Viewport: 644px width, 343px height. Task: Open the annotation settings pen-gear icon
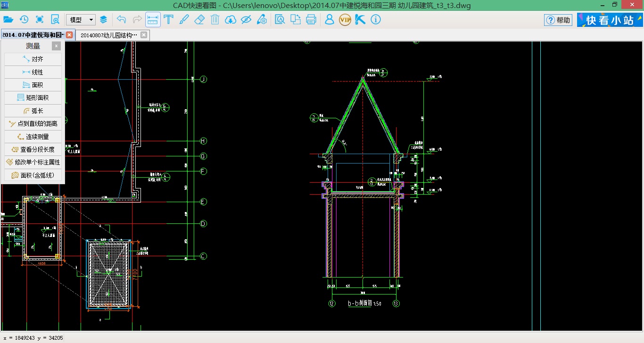tap(262, 20)
